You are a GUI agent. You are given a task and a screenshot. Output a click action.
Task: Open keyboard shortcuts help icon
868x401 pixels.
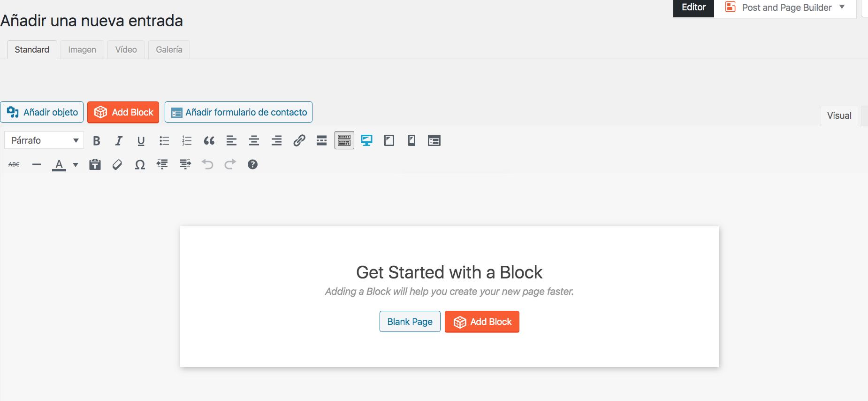252,164
